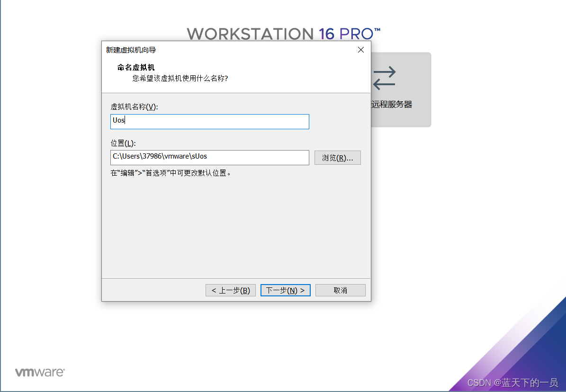Click the virtual machine name field containing Uos
566x392 pixels.
click(210, 122)
